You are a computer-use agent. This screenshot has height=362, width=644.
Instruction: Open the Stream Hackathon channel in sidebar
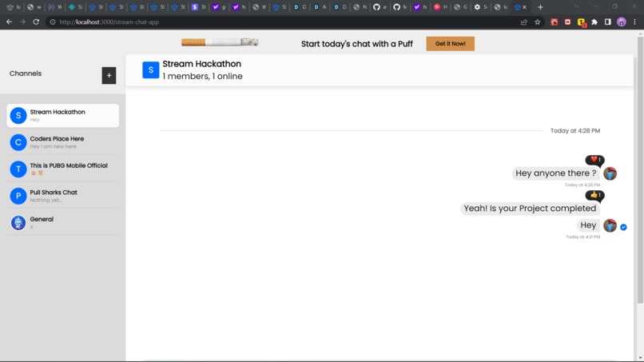tap(63, 115)
